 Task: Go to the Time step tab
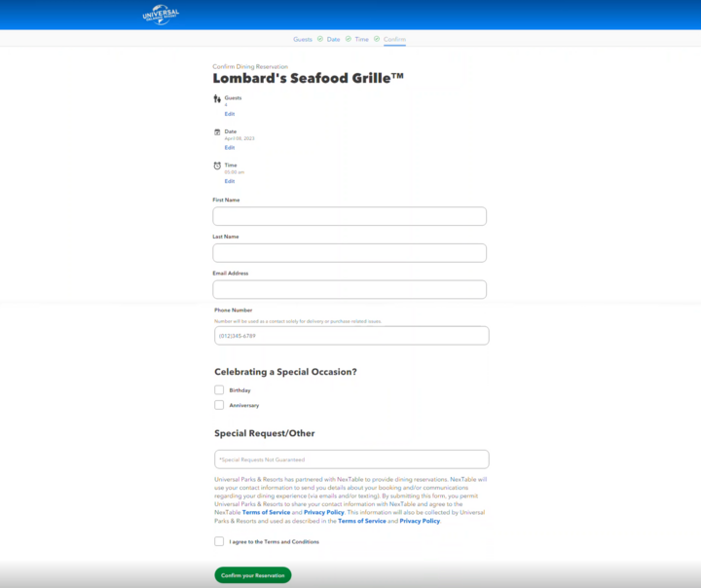coord(361,39)
